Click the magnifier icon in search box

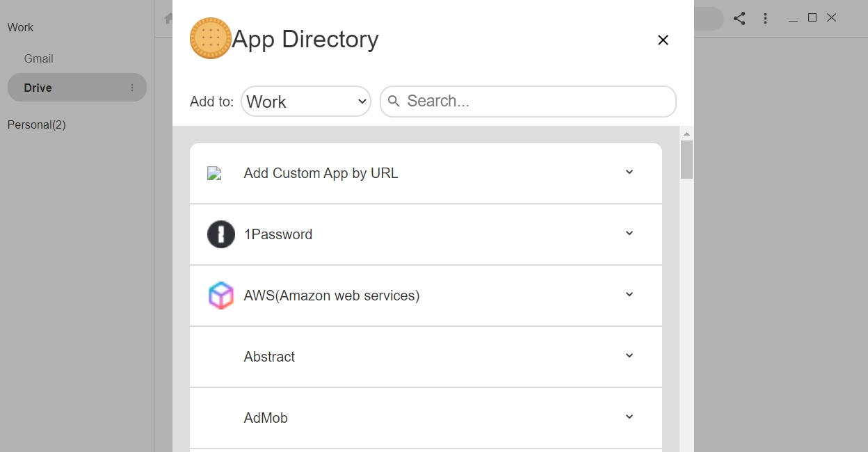(x=394, y=102)
